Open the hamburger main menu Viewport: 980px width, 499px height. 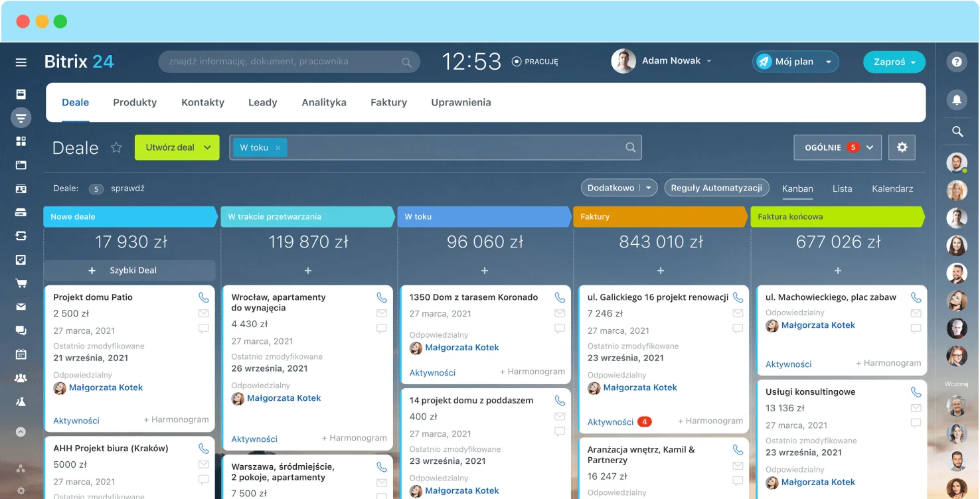(21, 62)
